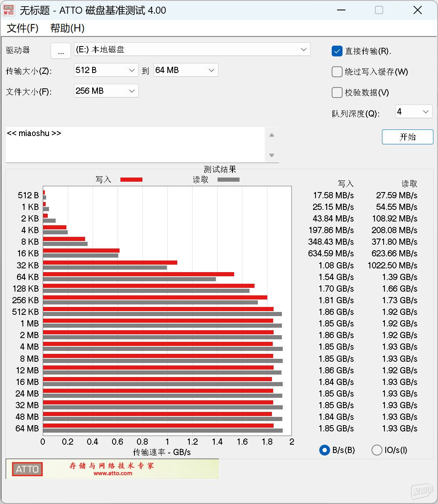Click the 队列深度(Q) label
This screenshot has width=438, height=504.
point(356,113)
